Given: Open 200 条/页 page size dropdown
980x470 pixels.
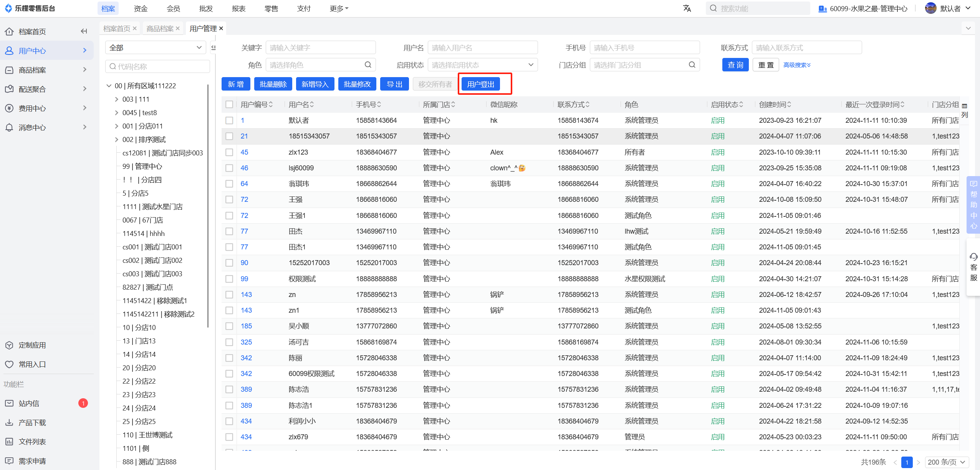Looking at the screenshot, I should click(x=947, y=462).
